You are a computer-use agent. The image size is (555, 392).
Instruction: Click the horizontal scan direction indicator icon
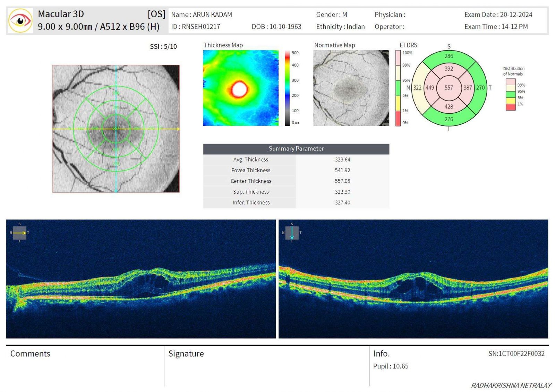19,233
